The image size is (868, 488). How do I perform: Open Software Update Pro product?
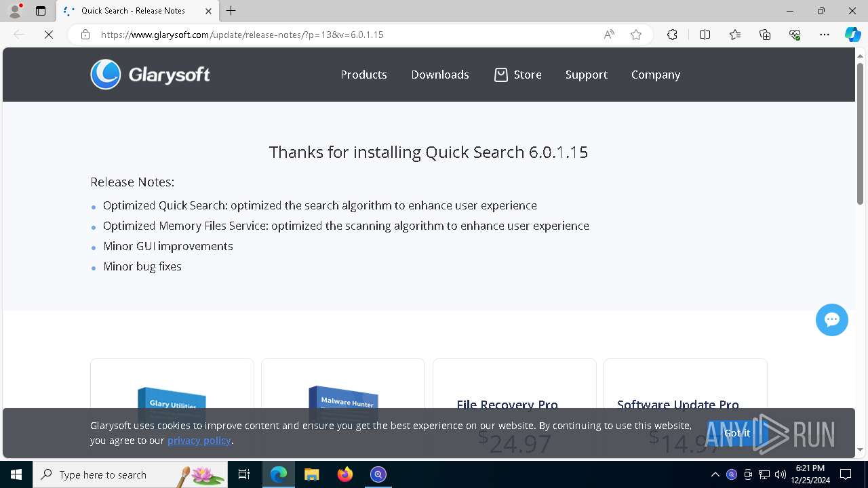[x=678, y=405]
